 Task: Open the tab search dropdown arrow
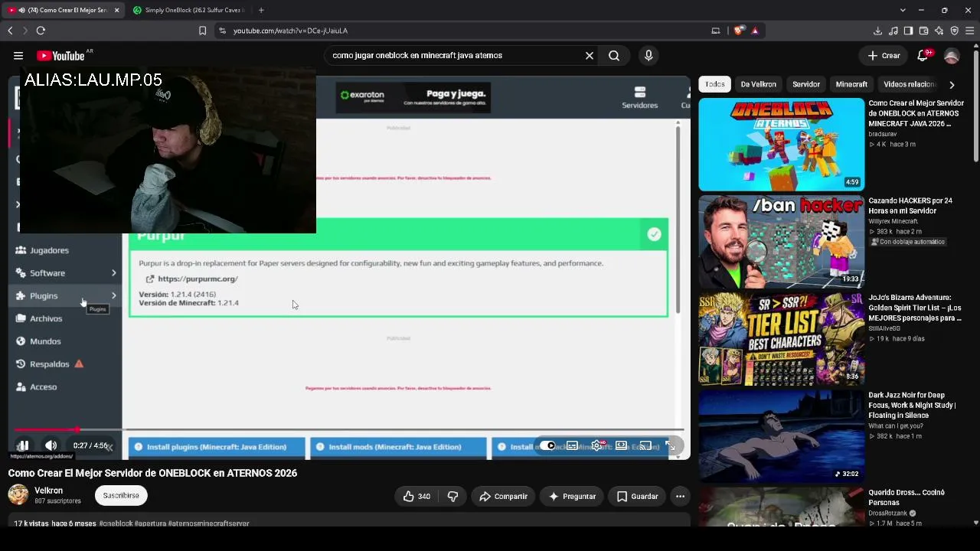[x=903, y=10]
